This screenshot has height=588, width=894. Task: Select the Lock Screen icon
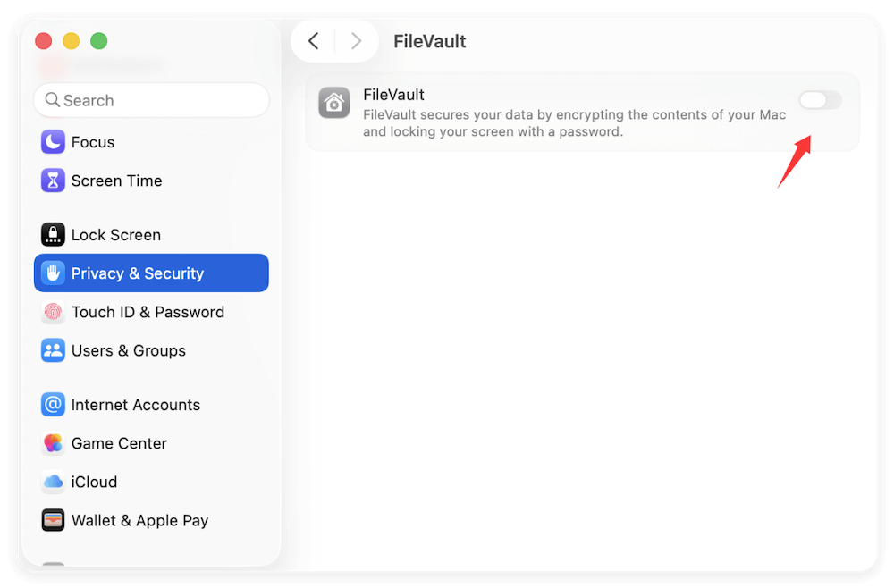53,234
